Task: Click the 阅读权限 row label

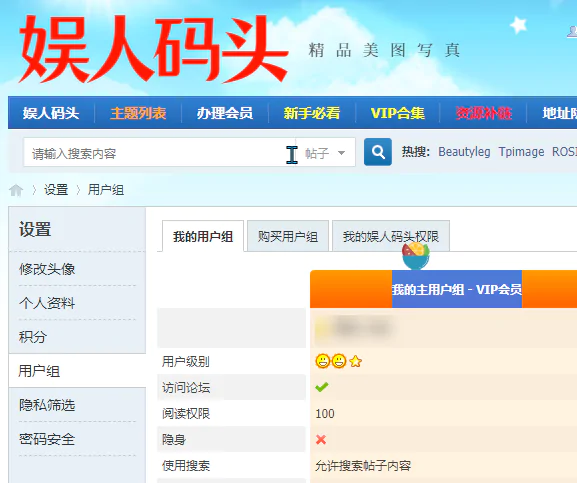Action: click(186, 413)
